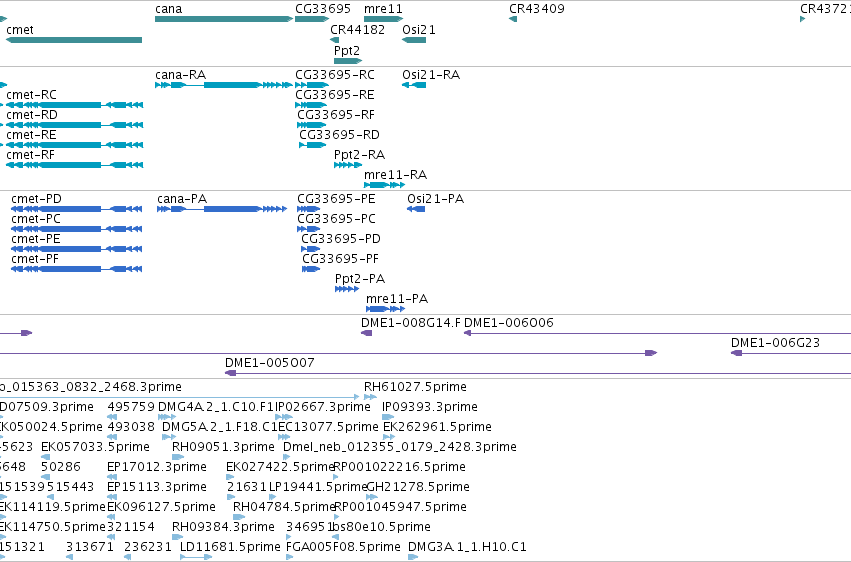This screenshot has width=851, height=562.
Task: Click the mre11 gene label
Action: tap(383, 9)
